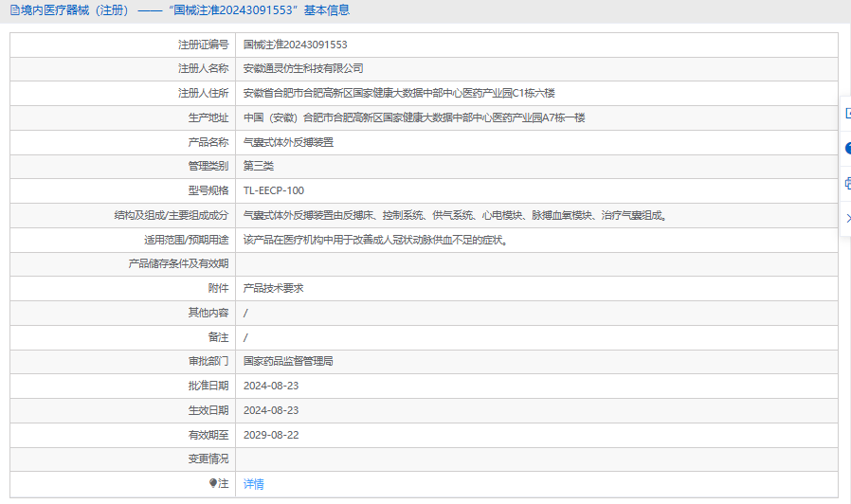Viewport: 851px width, 504px height.
Task: Click the 附件 label cell
Action: [x=122, y=288]
